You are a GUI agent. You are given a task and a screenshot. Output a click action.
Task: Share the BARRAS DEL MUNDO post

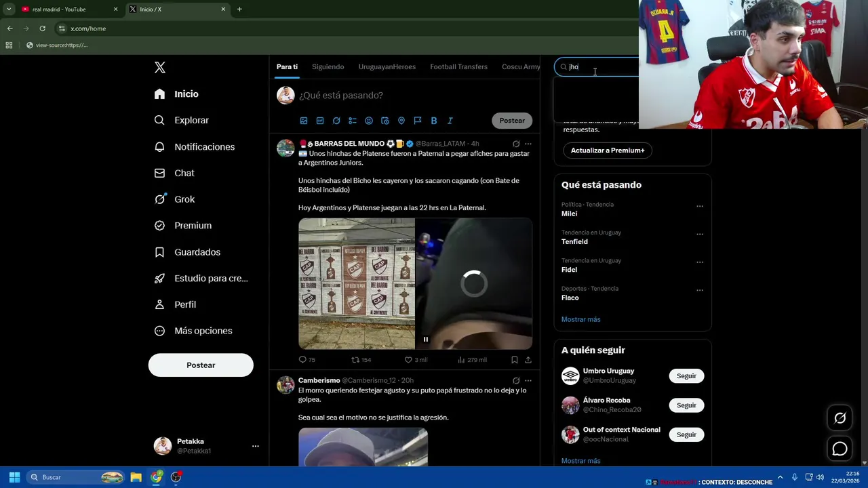point(528,360)
